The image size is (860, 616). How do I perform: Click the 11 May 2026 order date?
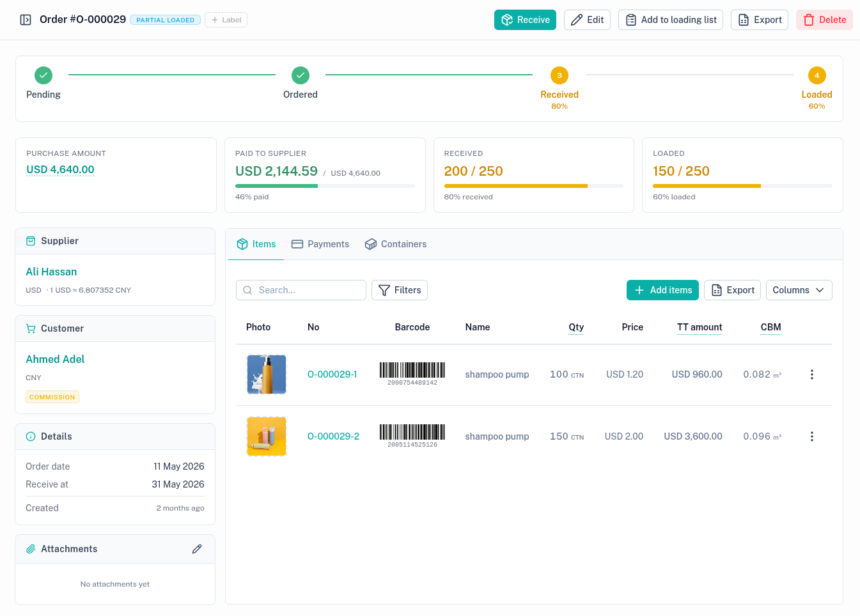[179, 466]
